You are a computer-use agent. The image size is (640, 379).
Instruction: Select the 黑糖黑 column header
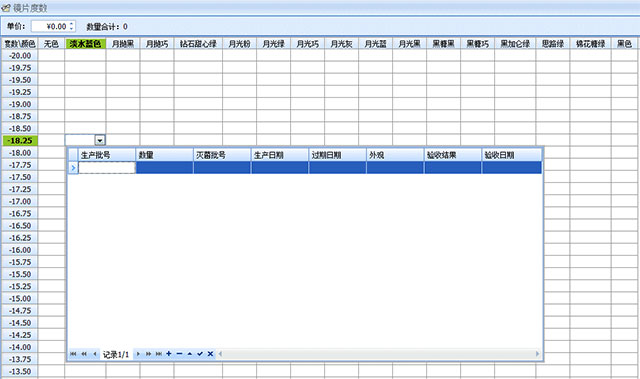[x=443, y=44]
